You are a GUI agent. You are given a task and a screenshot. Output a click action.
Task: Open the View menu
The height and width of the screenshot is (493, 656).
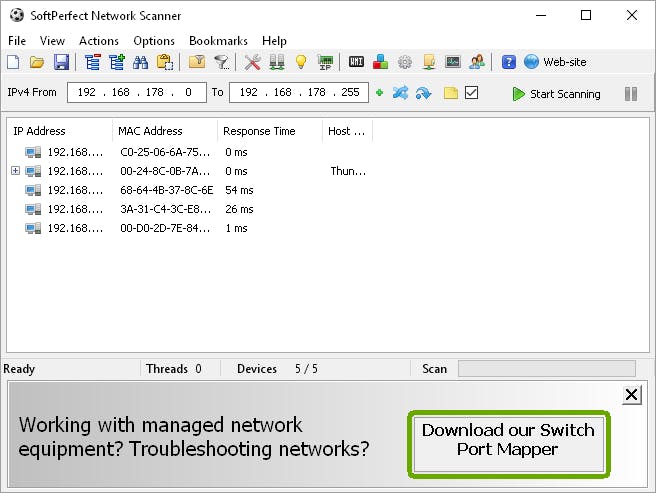click(52, 41)
